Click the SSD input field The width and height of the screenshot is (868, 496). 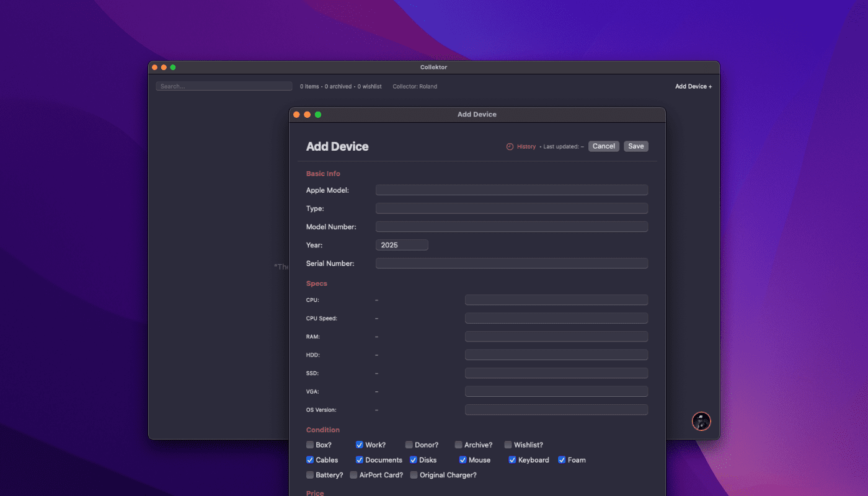pyautogui.click(x=556, y=373)
